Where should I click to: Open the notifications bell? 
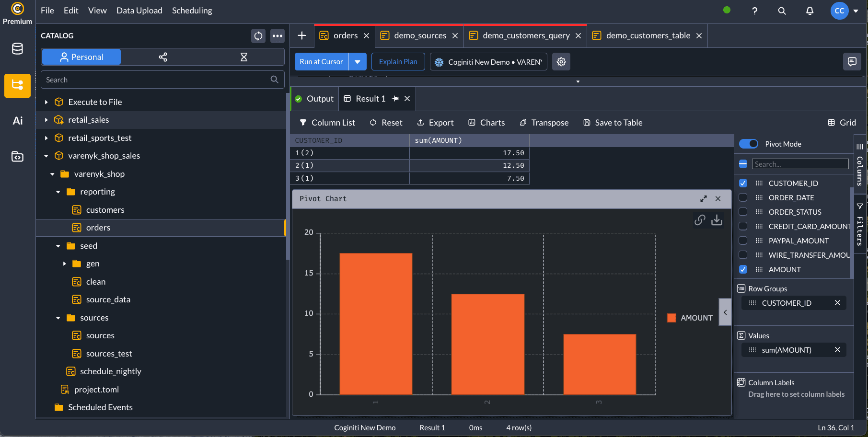coord(810,11)
